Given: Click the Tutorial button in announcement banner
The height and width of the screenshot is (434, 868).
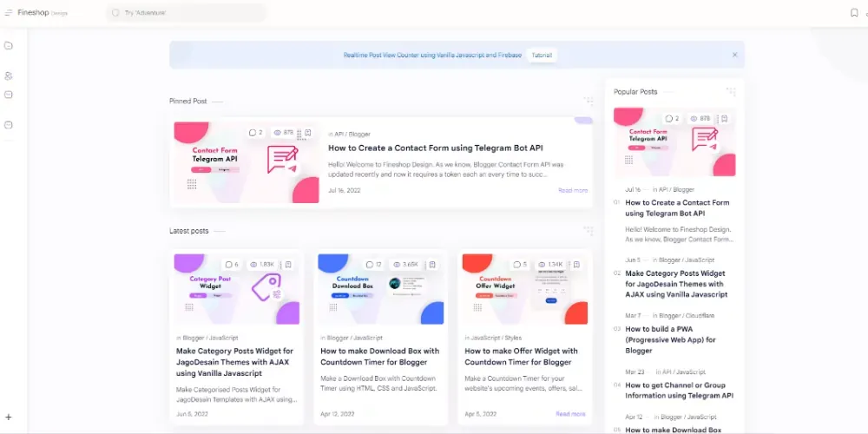Looking at the screenshot, I should (x=542, y=55).
